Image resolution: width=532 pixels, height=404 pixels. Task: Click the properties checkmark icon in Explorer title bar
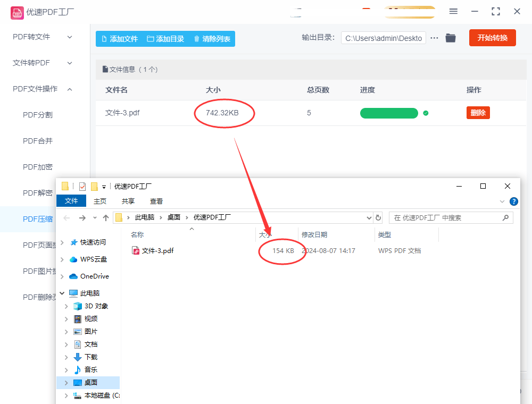(82, 187)
